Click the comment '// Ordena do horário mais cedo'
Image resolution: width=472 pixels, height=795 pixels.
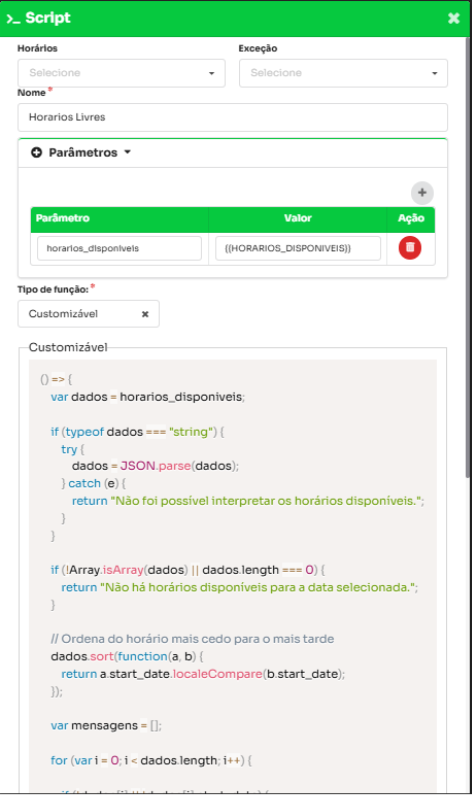pyautogui.click(x=192, y=639)
